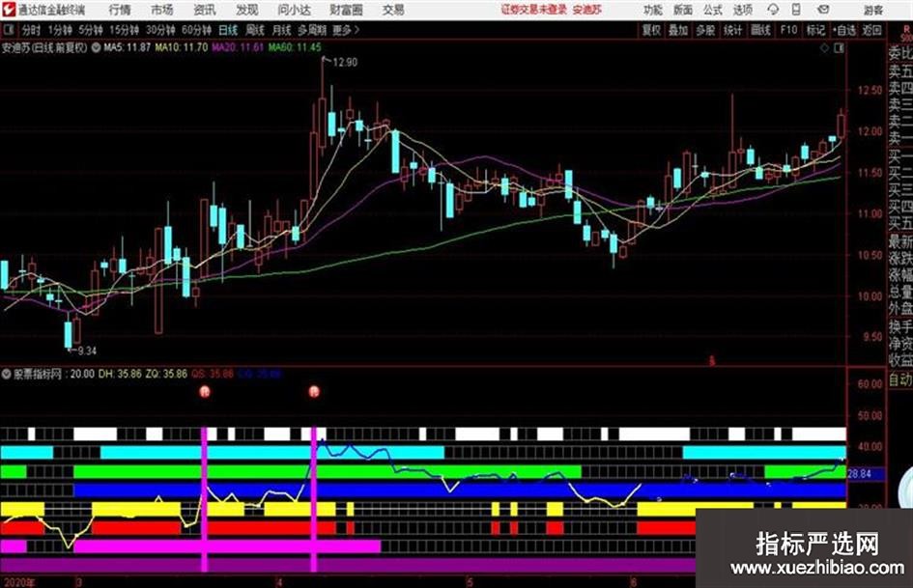Screen dimensions: 913x588
Task: Click MA20: 11.61 label
Action: click(x=238, y=47)
